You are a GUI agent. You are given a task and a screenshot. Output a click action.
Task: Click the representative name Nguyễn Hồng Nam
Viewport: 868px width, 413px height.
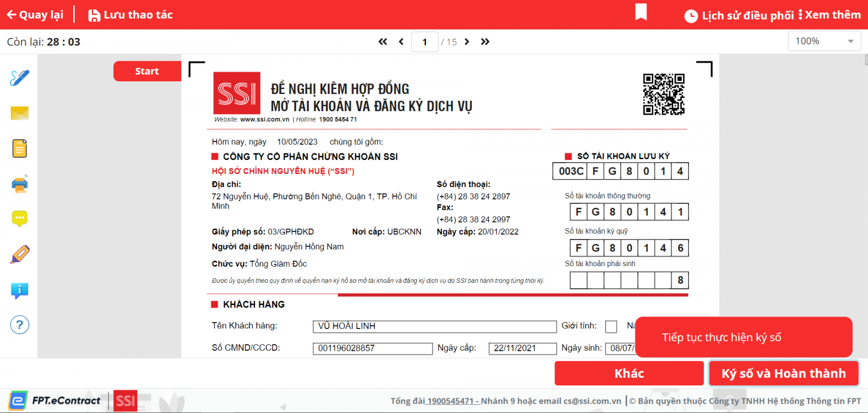coord(309,247)
